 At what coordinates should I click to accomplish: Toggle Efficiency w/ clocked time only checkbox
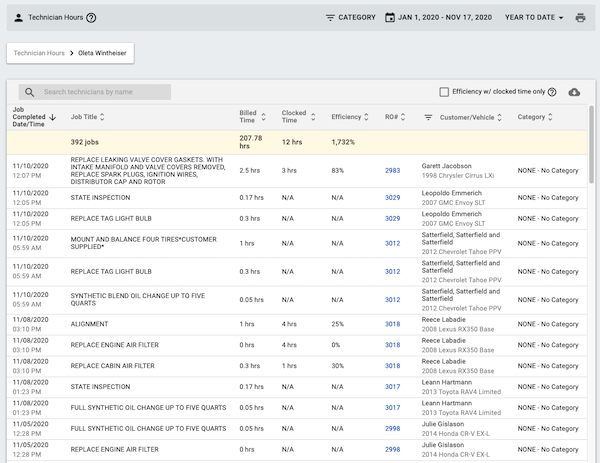coord(444,92)
